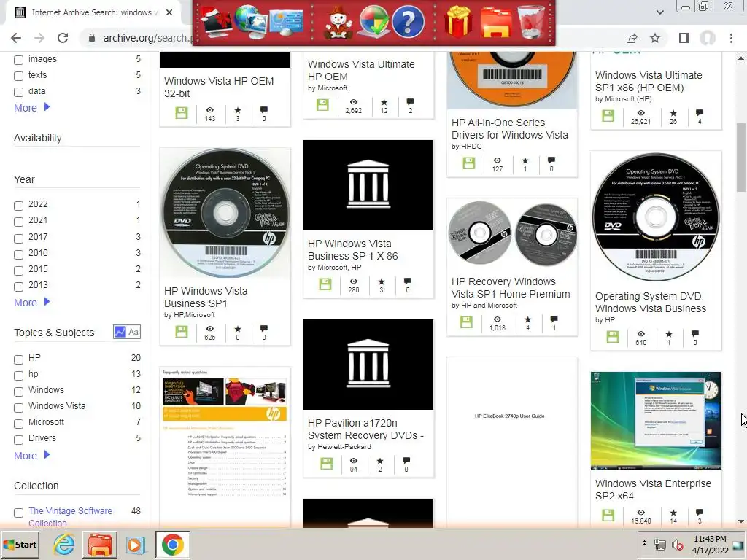
Task: Check the images media type filter
Action: [18, 60]
